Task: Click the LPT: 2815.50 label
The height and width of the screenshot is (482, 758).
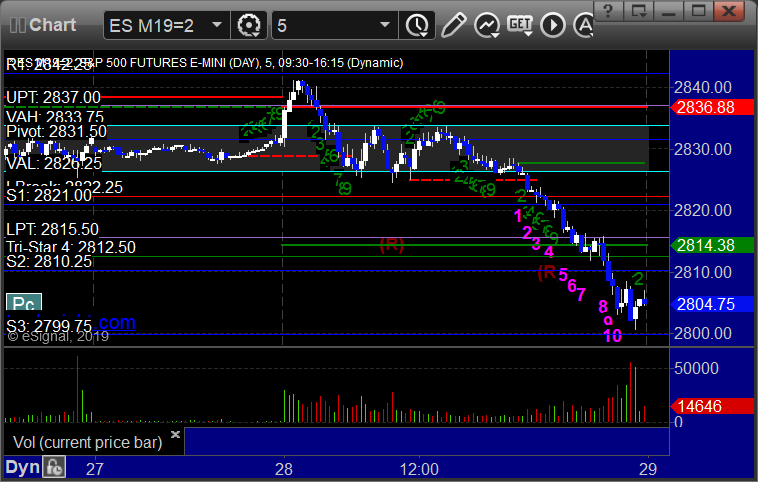Action: click(x=52, y=229)
